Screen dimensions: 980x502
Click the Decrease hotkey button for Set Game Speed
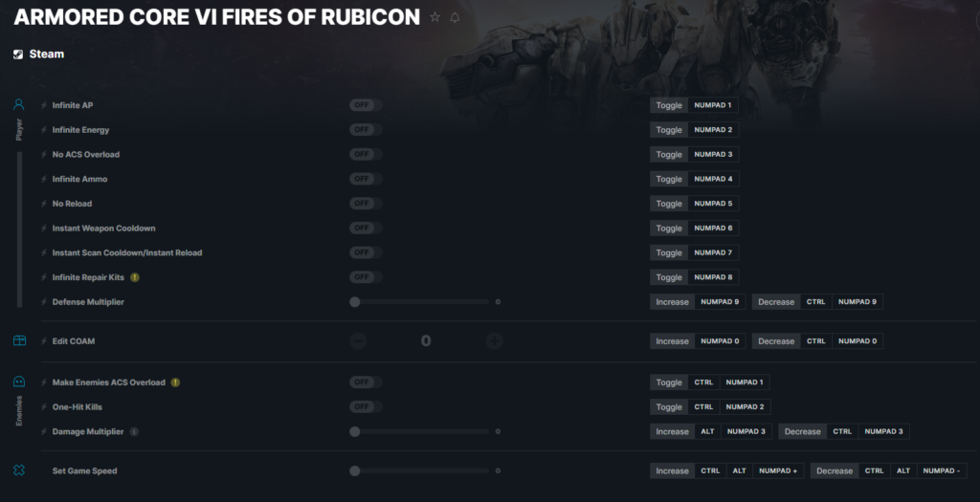835,470
